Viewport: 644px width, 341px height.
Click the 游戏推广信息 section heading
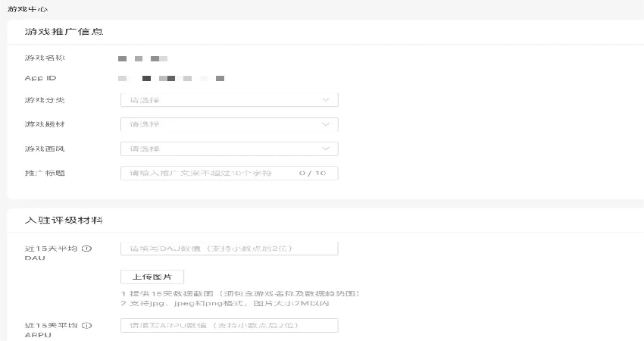pyautogui.click(x=64, y=32)
